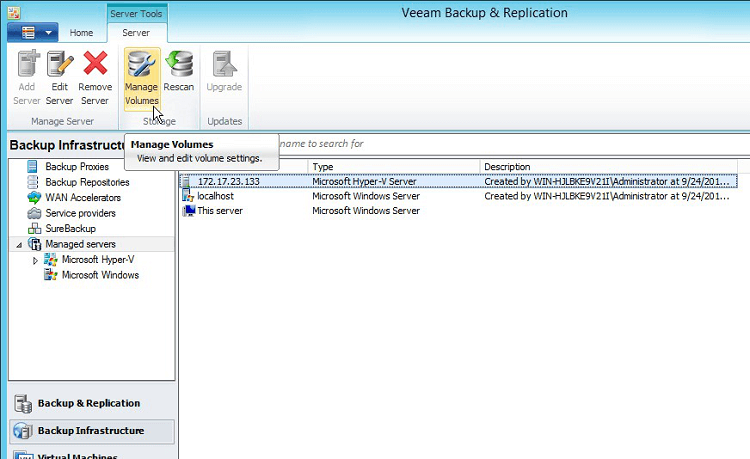This screenshot has width=750, height=459.
Task: Click the Microsoft Hyper-V node icon
Action: click(x=51, y=260)
